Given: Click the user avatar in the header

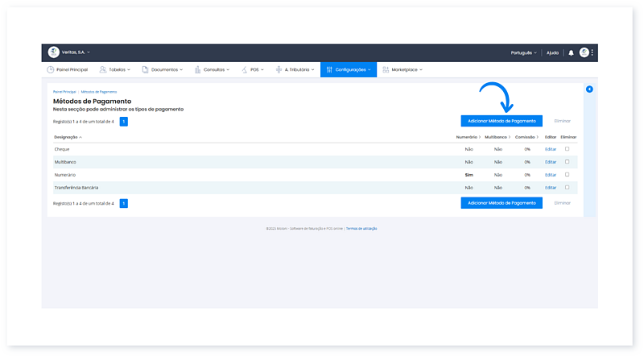Looking at the screenshot, I should click(584, 52).
